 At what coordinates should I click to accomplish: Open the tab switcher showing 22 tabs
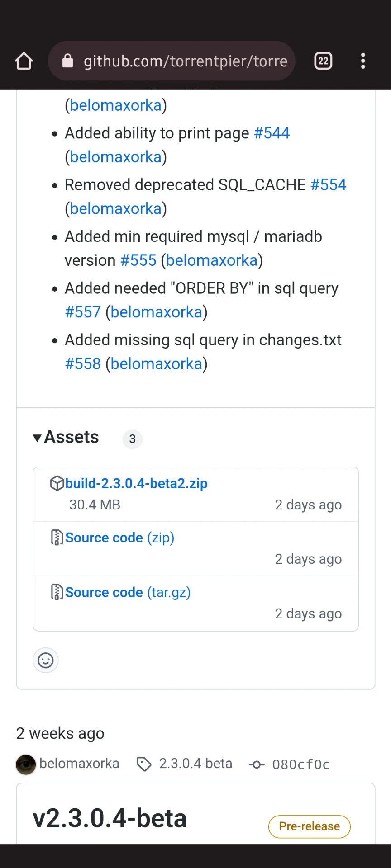(323, 61)
